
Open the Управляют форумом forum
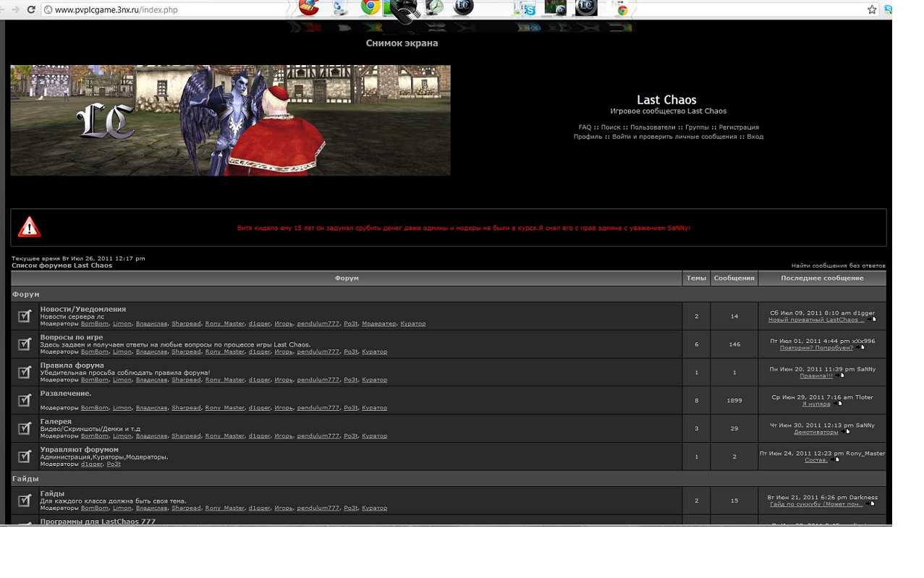tap(79, 449)
